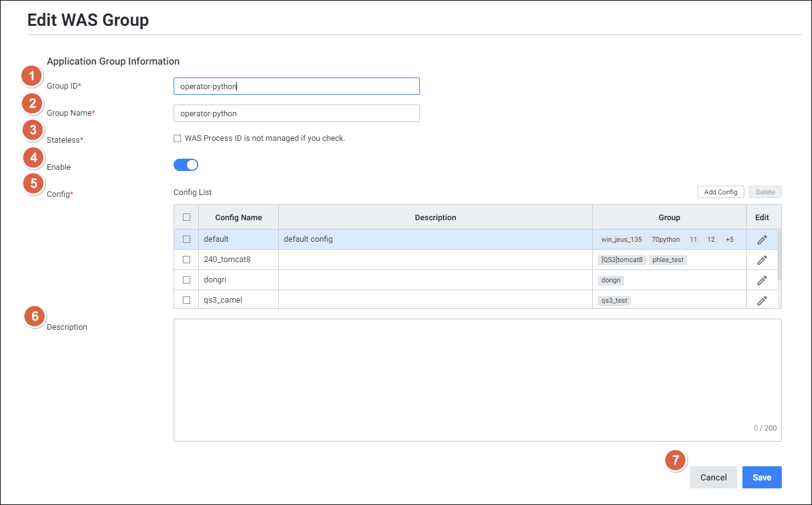
Task: Click the Save button
Action: [762, 477]
